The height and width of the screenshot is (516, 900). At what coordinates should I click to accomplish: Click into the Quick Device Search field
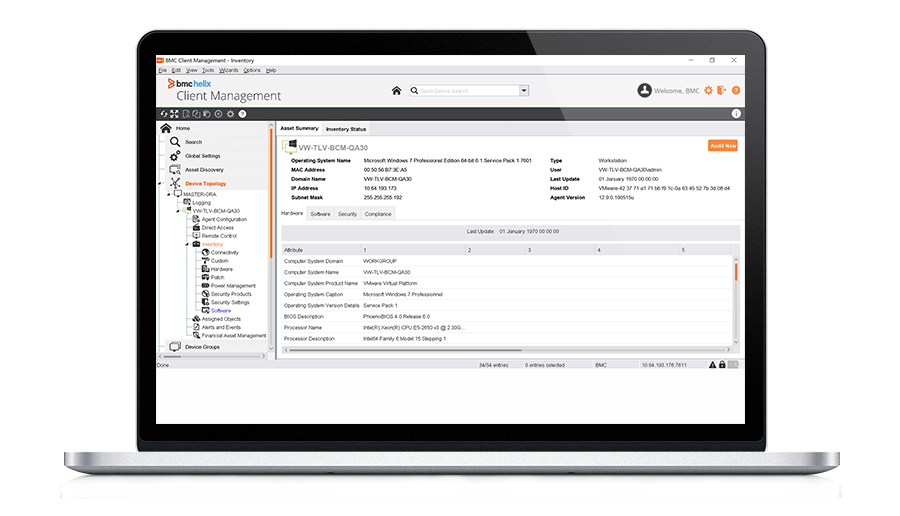(x=465, y=91)
